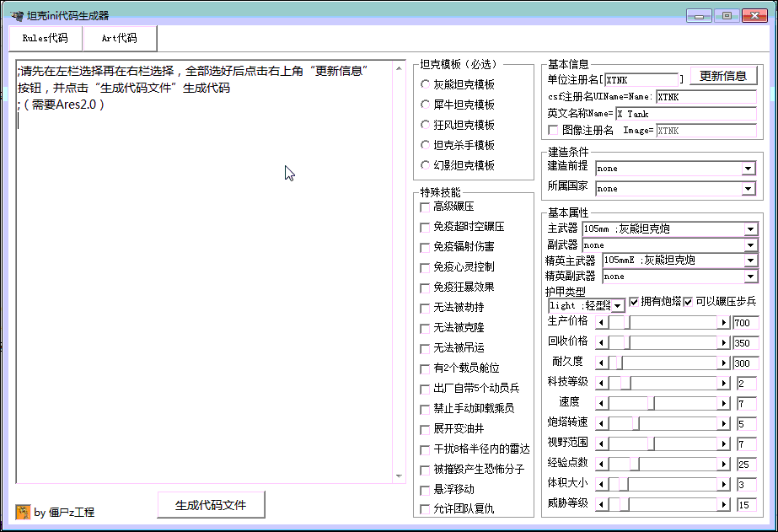Click left arrow of 炮塔转速 slider
The width and height of the screenshot is (778, 532).
(601, 424)
